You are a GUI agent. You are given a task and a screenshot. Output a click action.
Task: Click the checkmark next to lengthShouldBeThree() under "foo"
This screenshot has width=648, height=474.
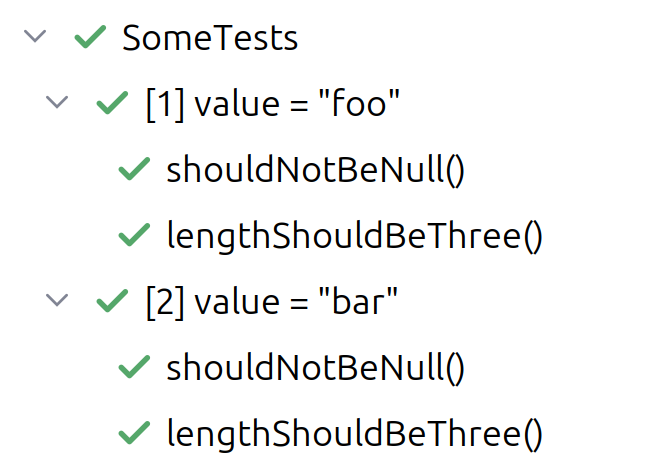click(134, 236)
